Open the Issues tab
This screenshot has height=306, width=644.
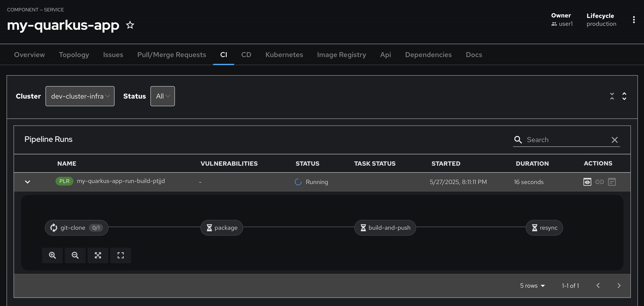point(113,55)
